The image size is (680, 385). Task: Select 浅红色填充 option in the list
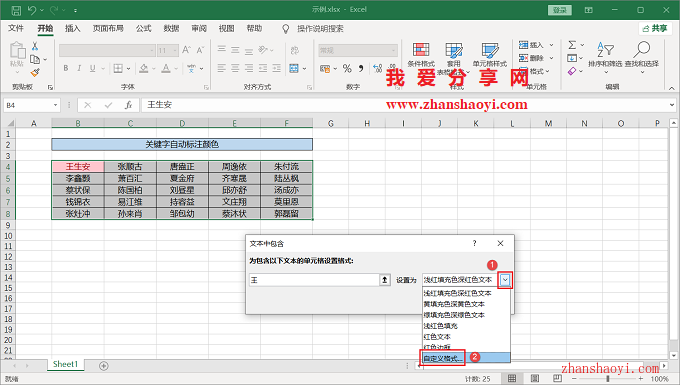coord(466,326)
